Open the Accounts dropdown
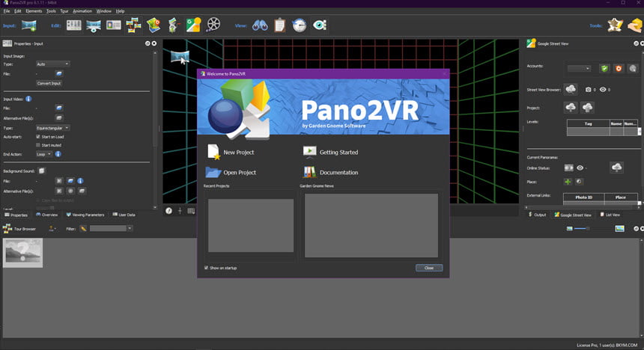The width and height of the screenshot is (644, 350). pyautogui.click(x=579, y=69)
